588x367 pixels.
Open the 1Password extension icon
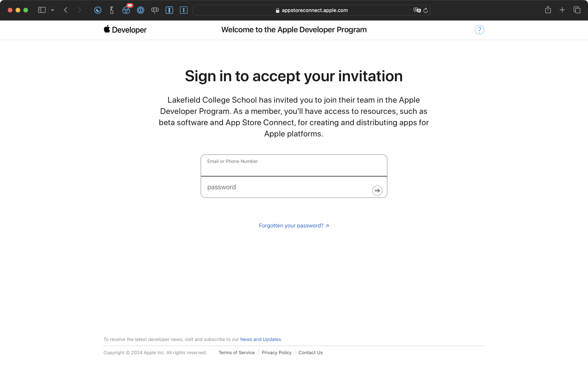coord(141,10)
